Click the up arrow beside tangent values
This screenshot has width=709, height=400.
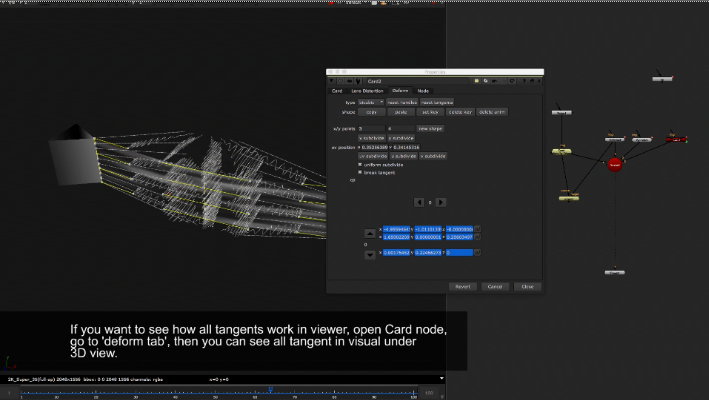click(x=370, y=232)
